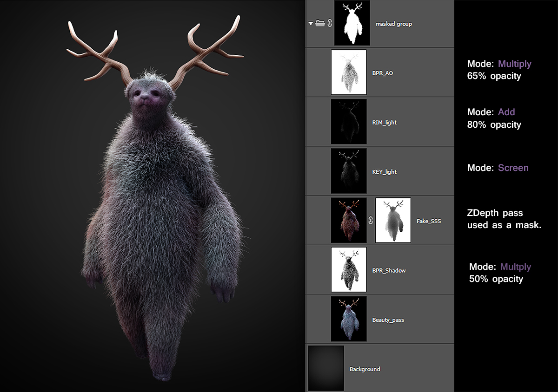Select the BPR_Shadow layer name
The height and width of the screenshot is (392, 558).
click(389, 270)
